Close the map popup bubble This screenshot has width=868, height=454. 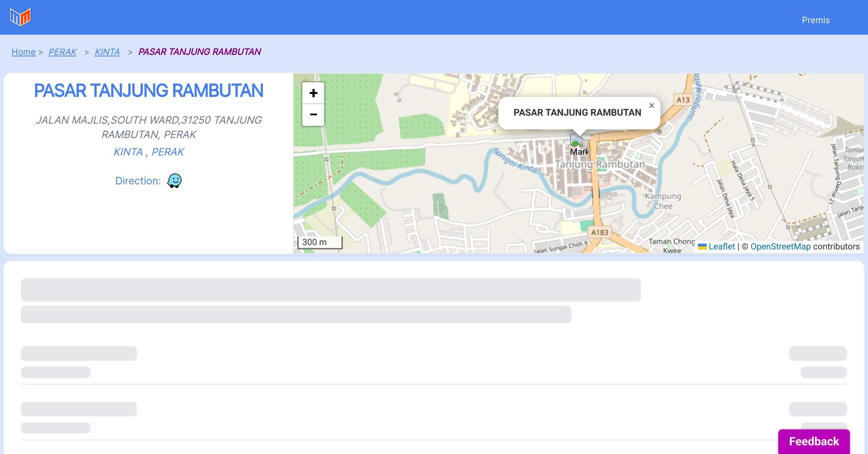coord(651,106)
